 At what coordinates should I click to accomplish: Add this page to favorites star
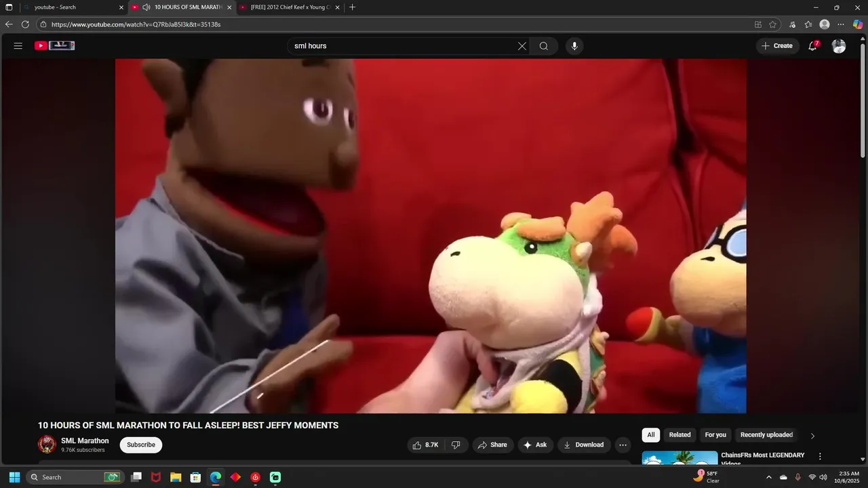773,24
